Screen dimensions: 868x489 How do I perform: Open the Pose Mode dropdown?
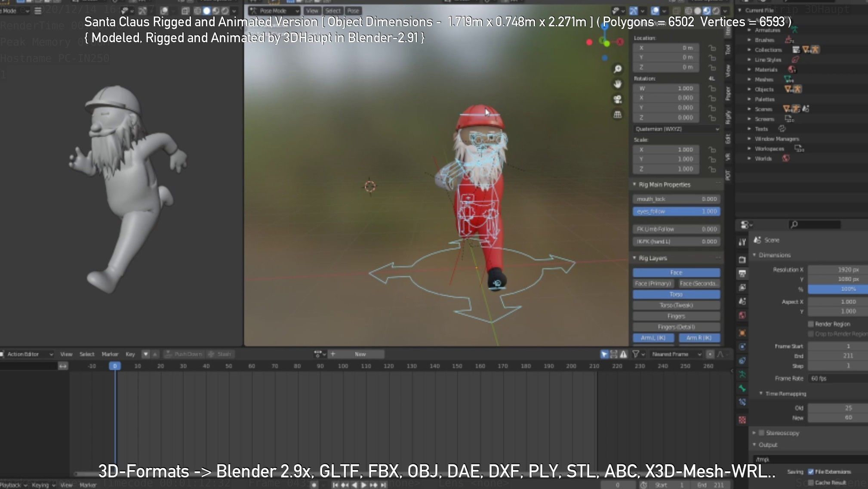[x=274, y=11]
